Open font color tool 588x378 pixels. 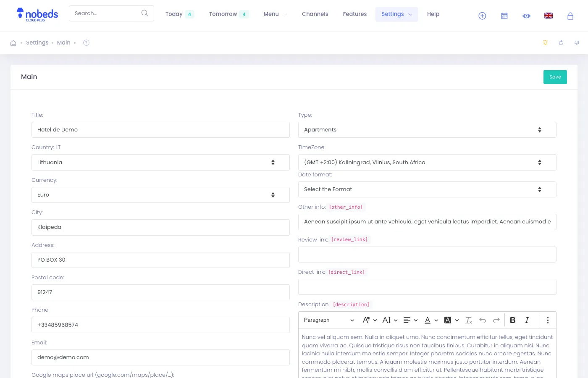pos(431,320)
